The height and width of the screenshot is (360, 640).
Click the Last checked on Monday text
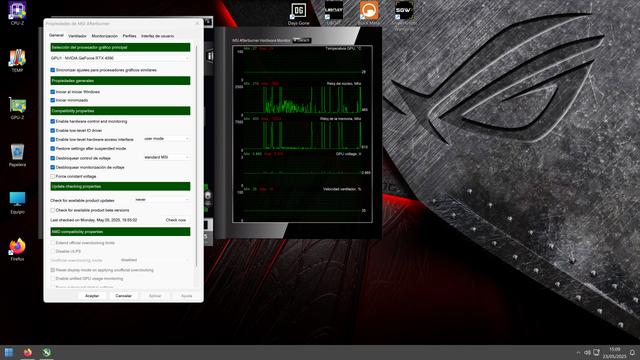93,220
